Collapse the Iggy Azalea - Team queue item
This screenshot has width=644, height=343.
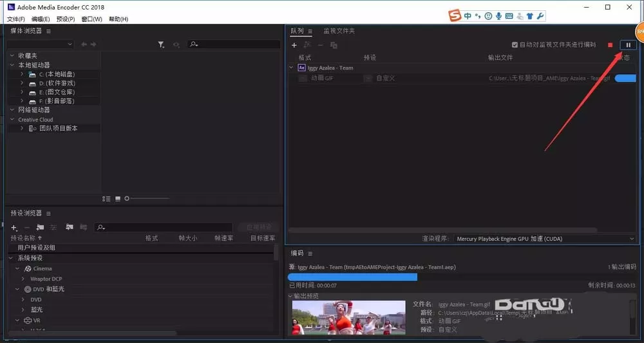tap(291, 68)
